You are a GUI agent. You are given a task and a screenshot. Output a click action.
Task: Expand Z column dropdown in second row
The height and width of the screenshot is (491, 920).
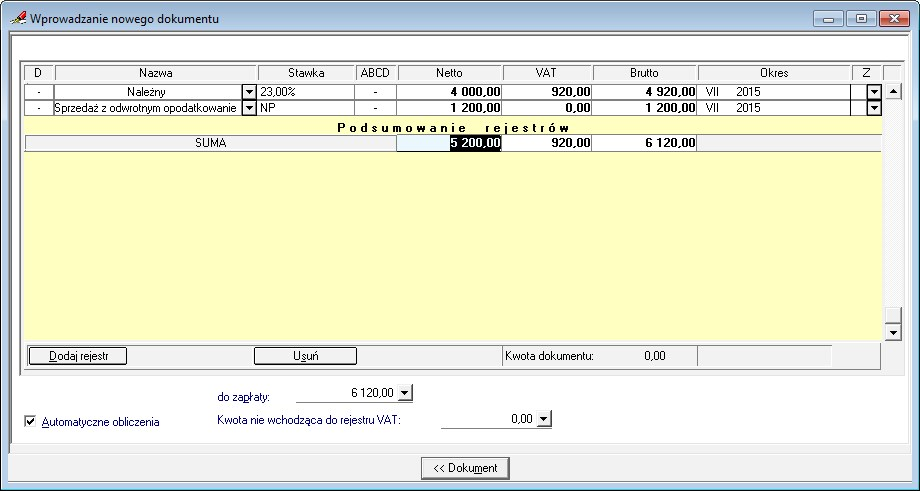click(x=873, y=108)
